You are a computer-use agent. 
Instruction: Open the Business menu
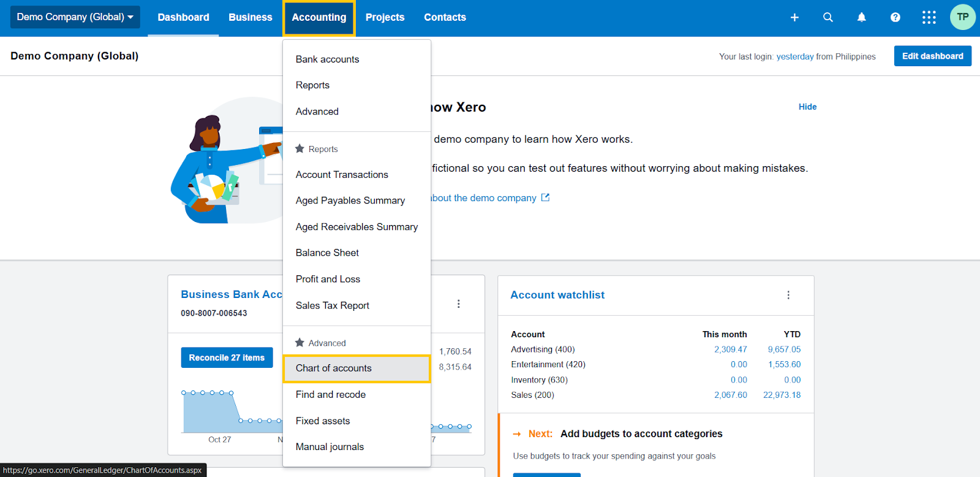coord(251,17)
